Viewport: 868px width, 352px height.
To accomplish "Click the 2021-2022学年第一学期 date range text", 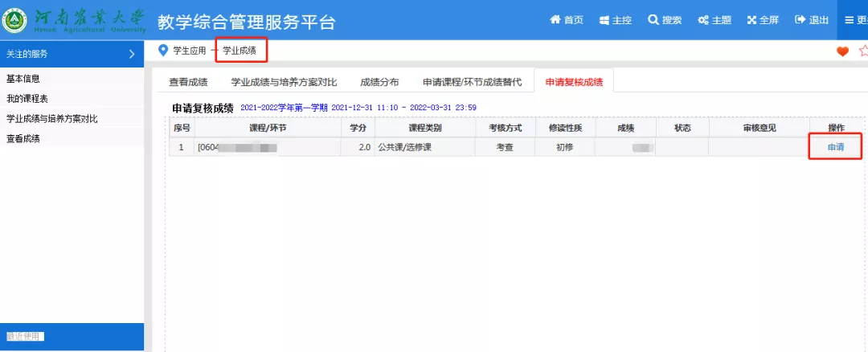I will click(358, 108).
